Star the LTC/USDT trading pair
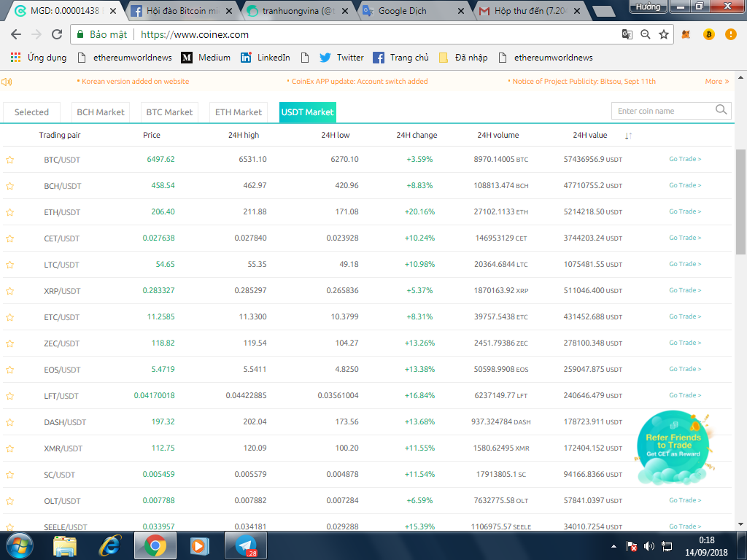This screenshot has width=747, height=560. click(x=10, y=264)
